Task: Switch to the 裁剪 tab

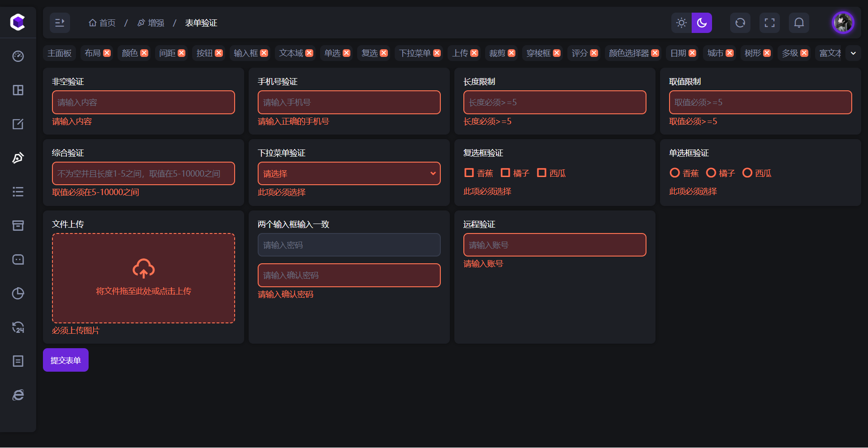Action: 497,53
